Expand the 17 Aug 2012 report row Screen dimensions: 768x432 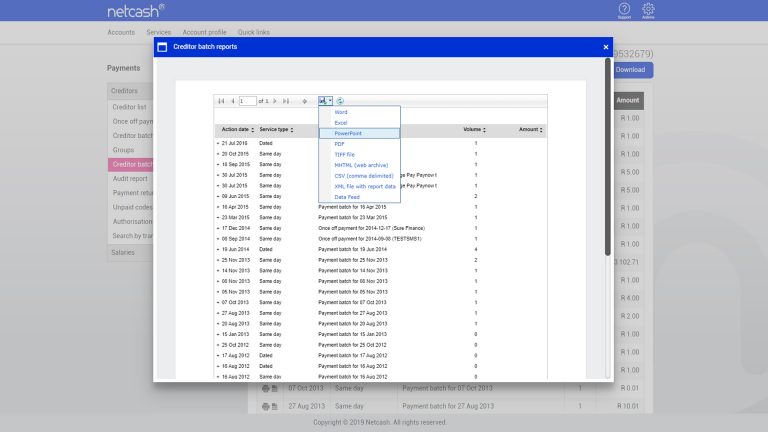(218, 356)
